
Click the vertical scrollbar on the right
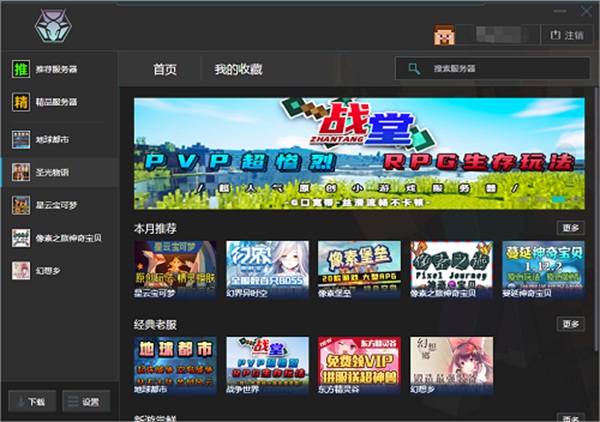tap(596, 218)
